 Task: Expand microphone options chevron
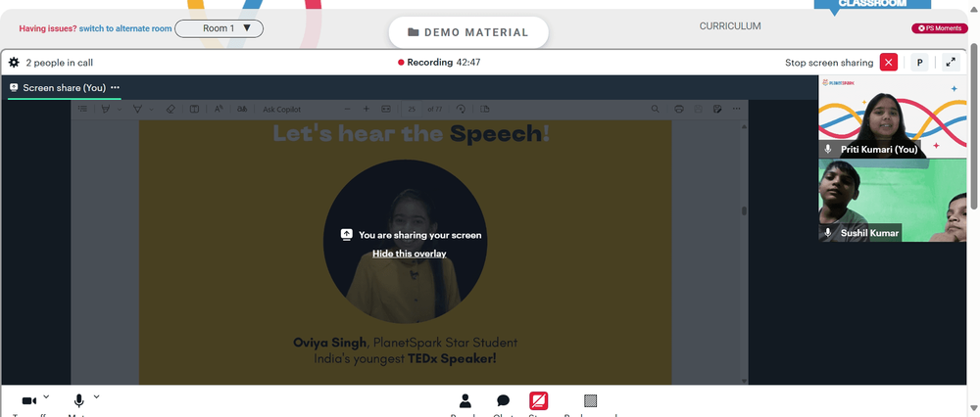coord(96,396)
